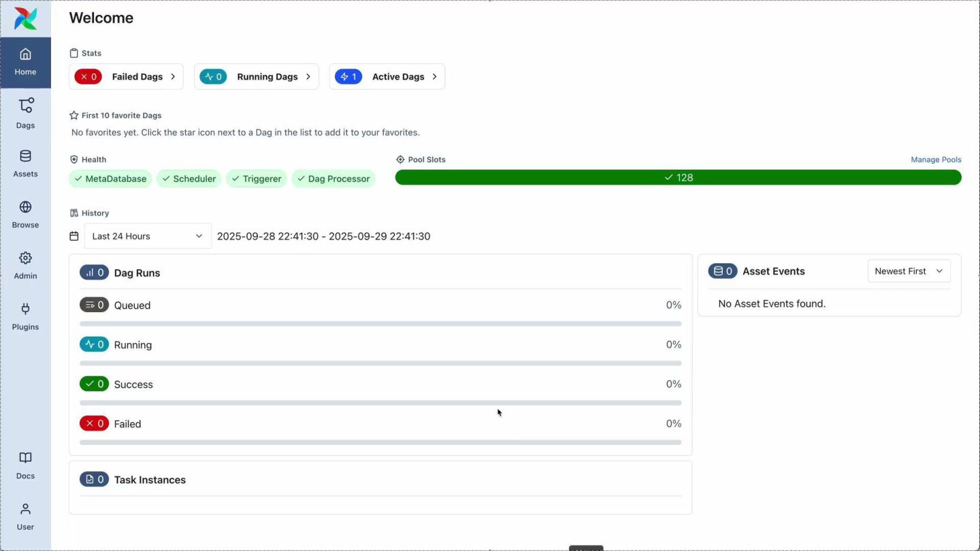The image size is (980, 551).
Task: Open the Newest First sort dropdown
Action: coord(909,271)
